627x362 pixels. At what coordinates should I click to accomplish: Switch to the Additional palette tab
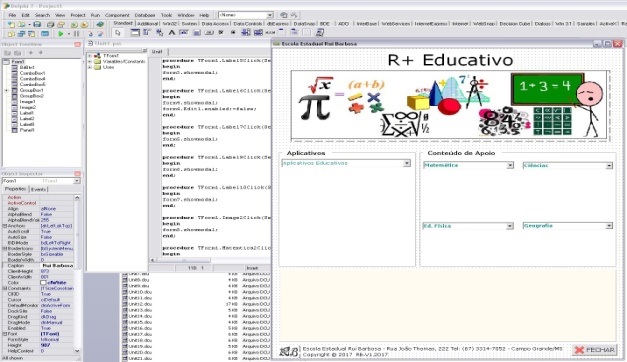point(148,24)
